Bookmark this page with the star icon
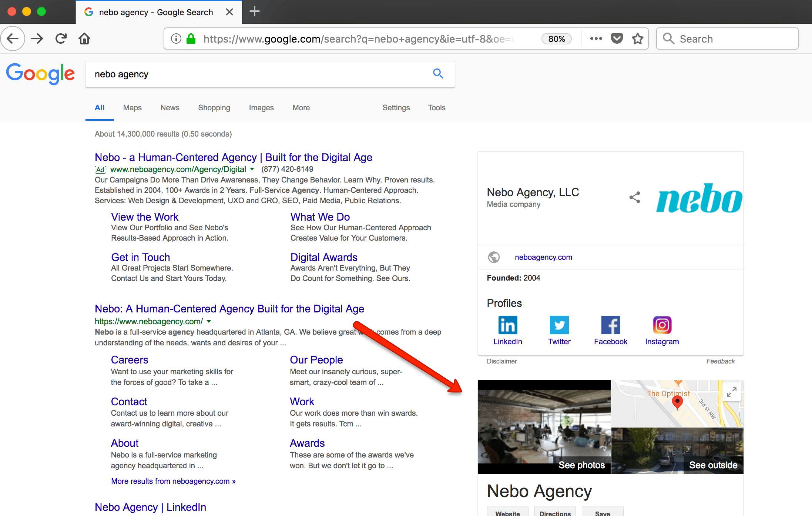The height and width of the screenshot is (516, 812). 638,39
